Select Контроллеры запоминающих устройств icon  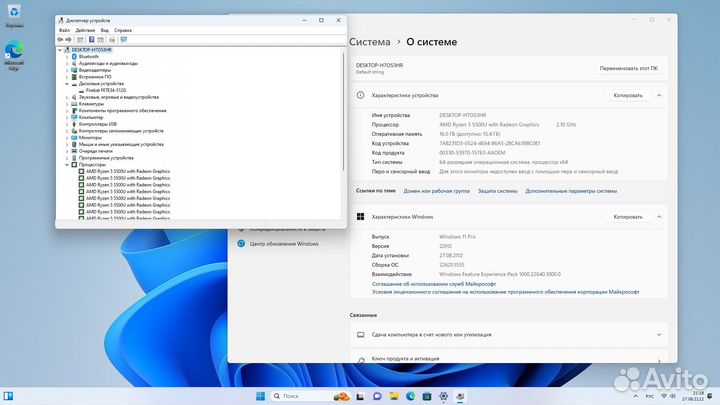(74, 131)
